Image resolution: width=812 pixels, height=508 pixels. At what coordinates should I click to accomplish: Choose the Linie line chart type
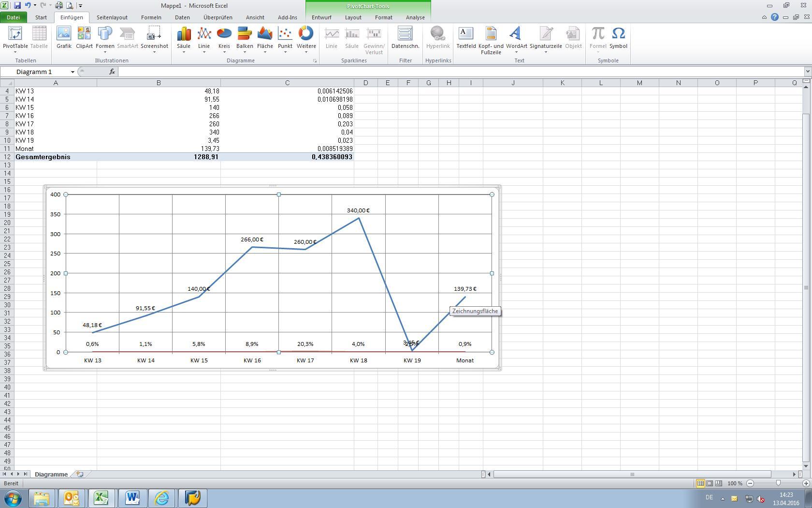click(204, 39)
